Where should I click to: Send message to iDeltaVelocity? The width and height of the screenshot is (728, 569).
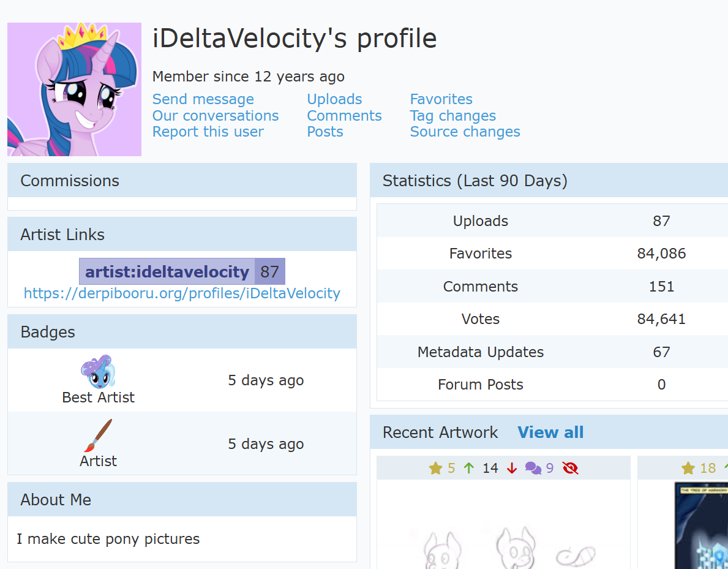[x=203, y=99]
